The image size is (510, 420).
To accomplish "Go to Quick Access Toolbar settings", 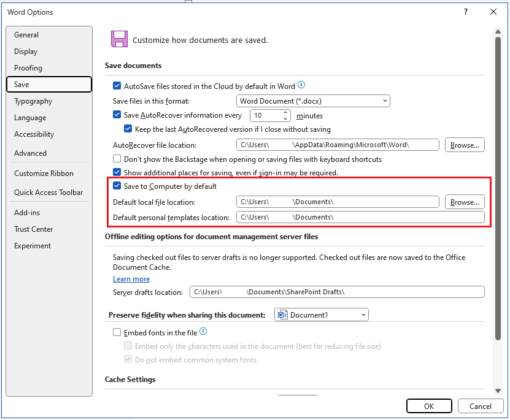I will pos(48,193).
